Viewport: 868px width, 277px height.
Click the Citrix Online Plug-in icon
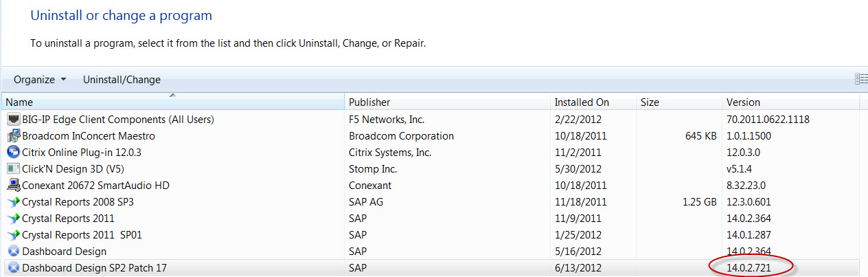click(x=12, y=153)
